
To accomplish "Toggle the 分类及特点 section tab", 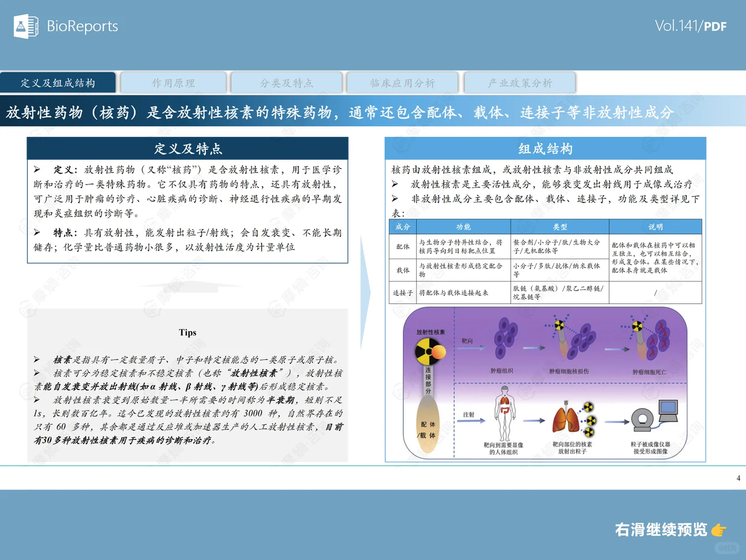I will (288, 82).
